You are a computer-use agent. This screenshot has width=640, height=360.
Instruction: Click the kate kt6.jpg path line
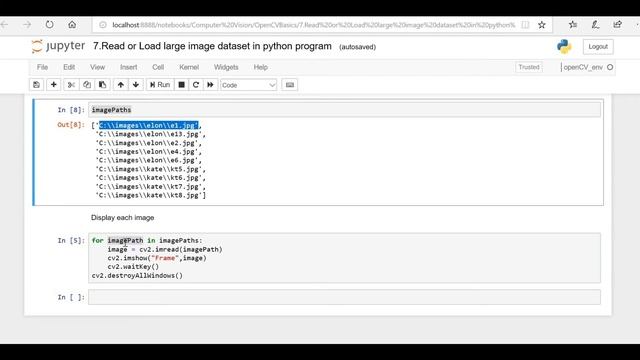coord(151,178)
